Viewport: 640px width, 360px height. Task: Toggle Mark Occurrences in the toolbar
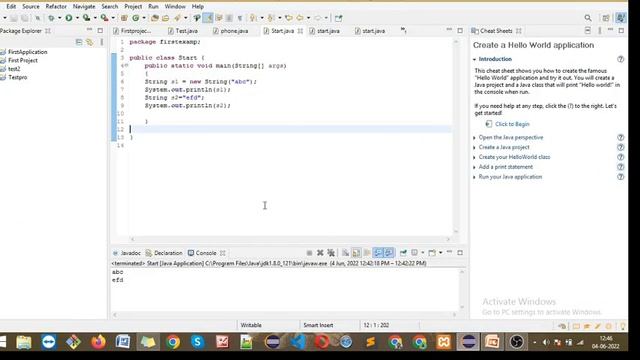pyautogui.click(x=208, y=18)
